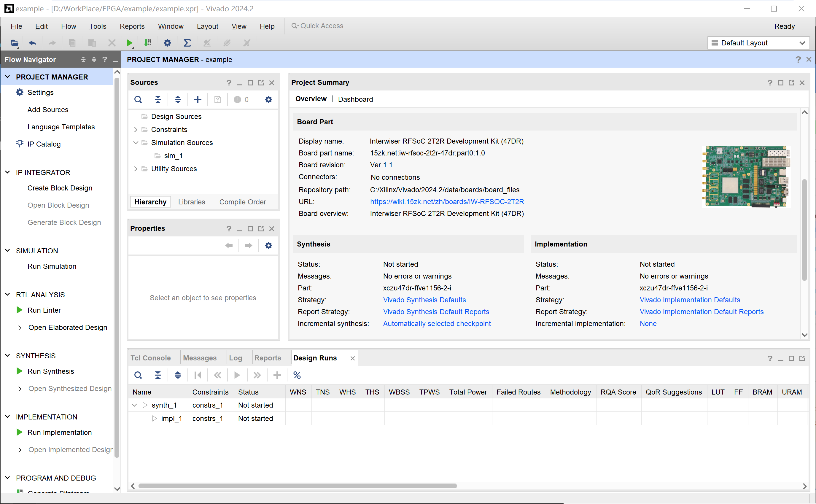Click next object arrow in Properties
This screenshot has width=816, height=504.
249,246
